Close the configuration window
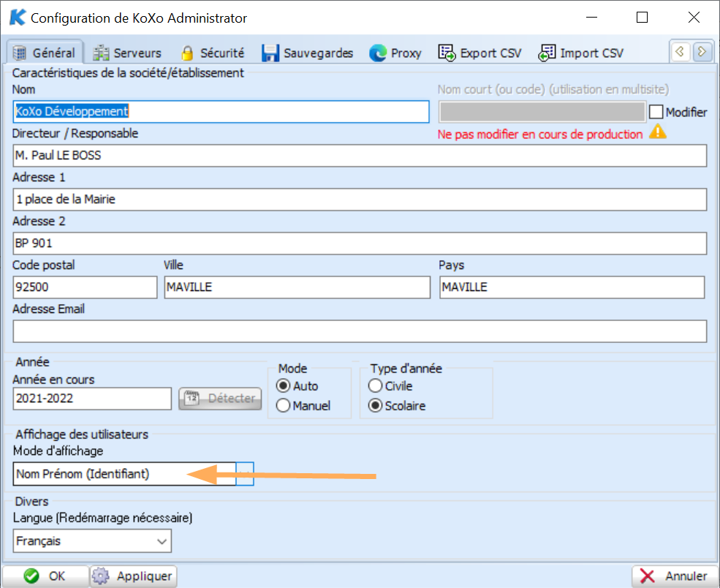 (694, 18)
